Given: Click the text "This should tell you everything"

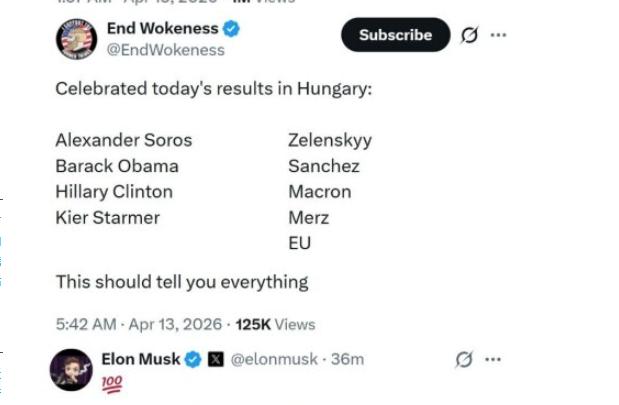Looking at the screenshot, I should [181, 282].
